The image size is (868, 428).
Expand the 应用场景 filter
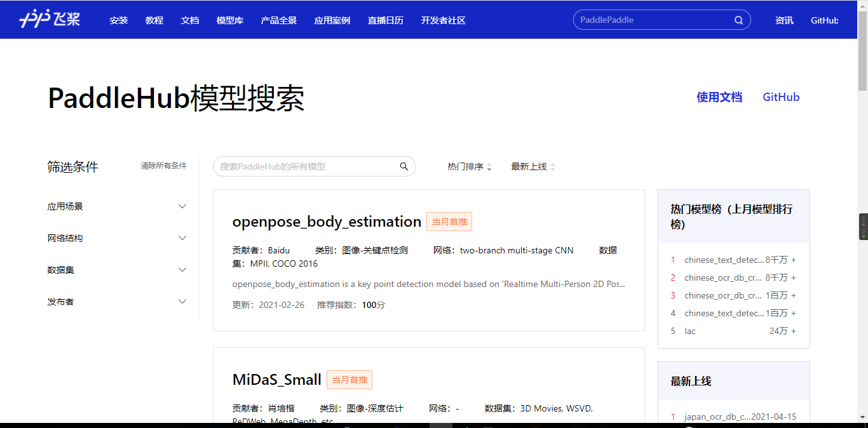(117, 206)
